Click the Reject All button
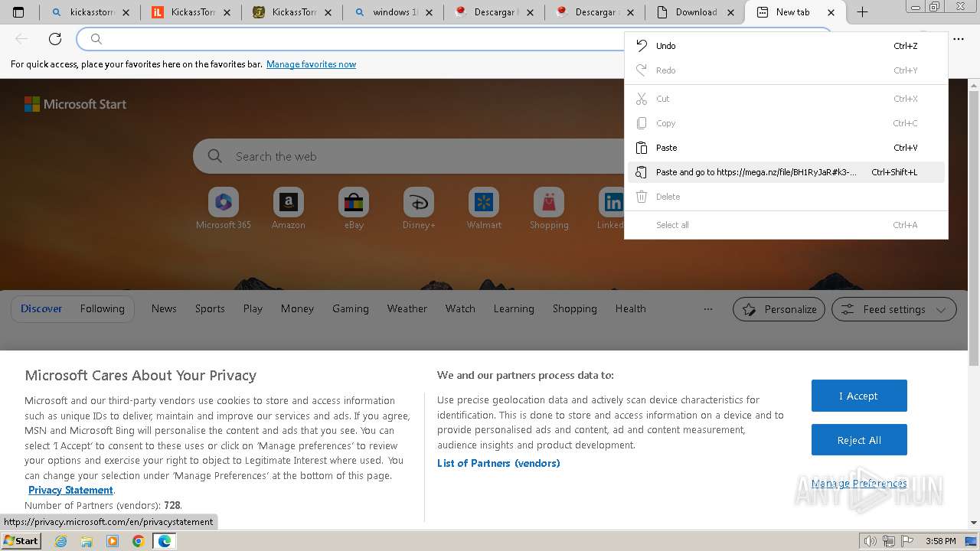980x551 pixels. click(x=859, y=440)
